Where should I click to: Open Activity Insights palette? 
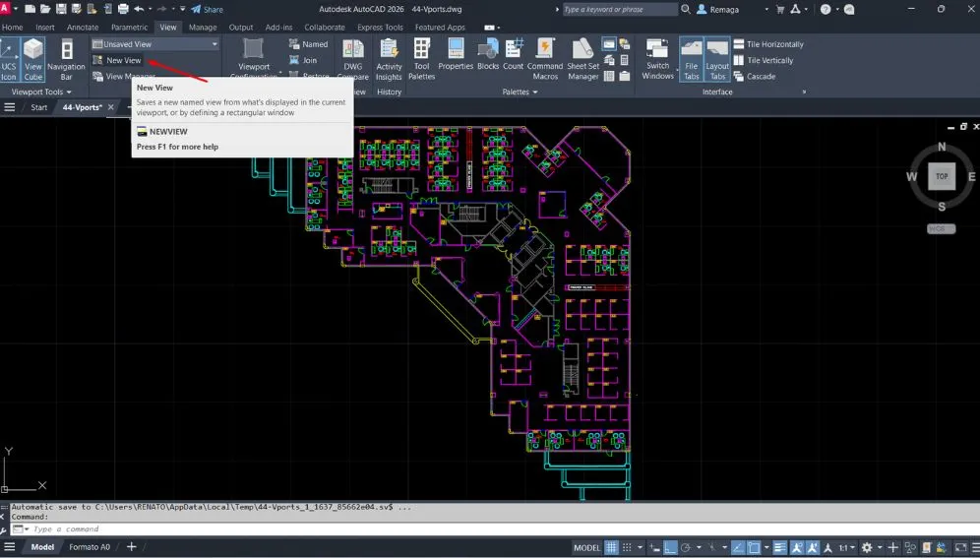tap(389, 59)
